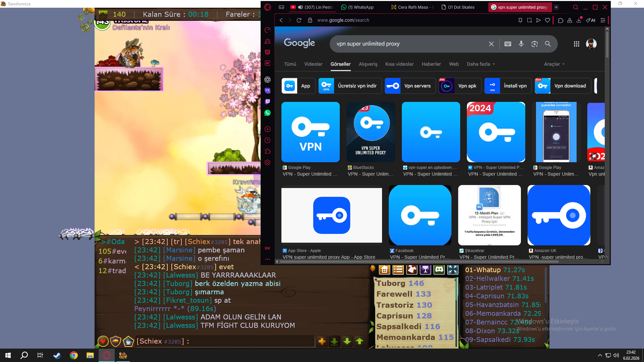The height and width of the screenshot is (362, 644).
Task: Open Google on-screen keyboard tool
Action: (508, 44)
